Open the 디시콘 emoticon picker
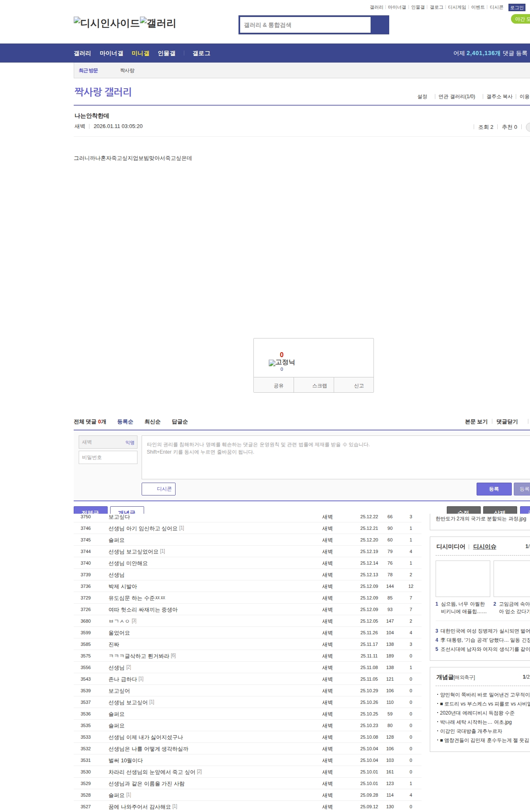530x812 pixels. click(159, 489)
